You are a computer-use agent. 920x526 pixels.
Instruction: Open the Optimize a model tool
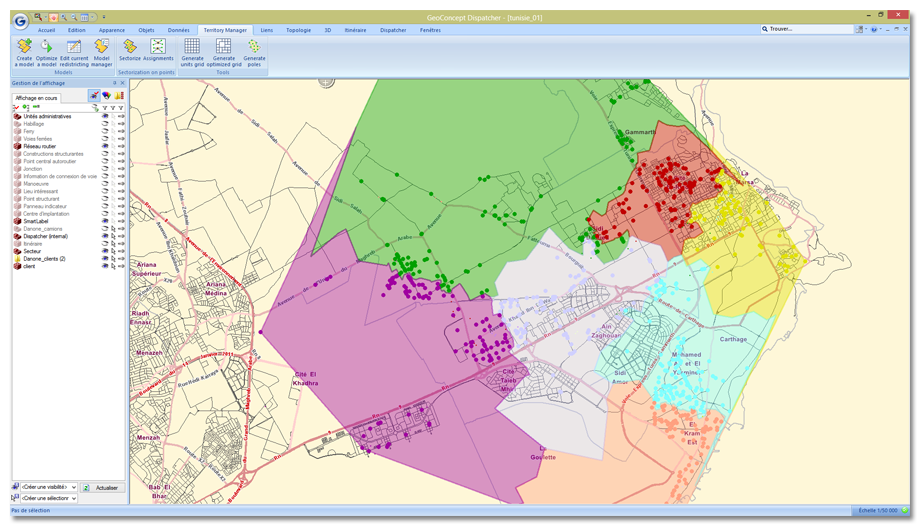(x=47, y=46)
